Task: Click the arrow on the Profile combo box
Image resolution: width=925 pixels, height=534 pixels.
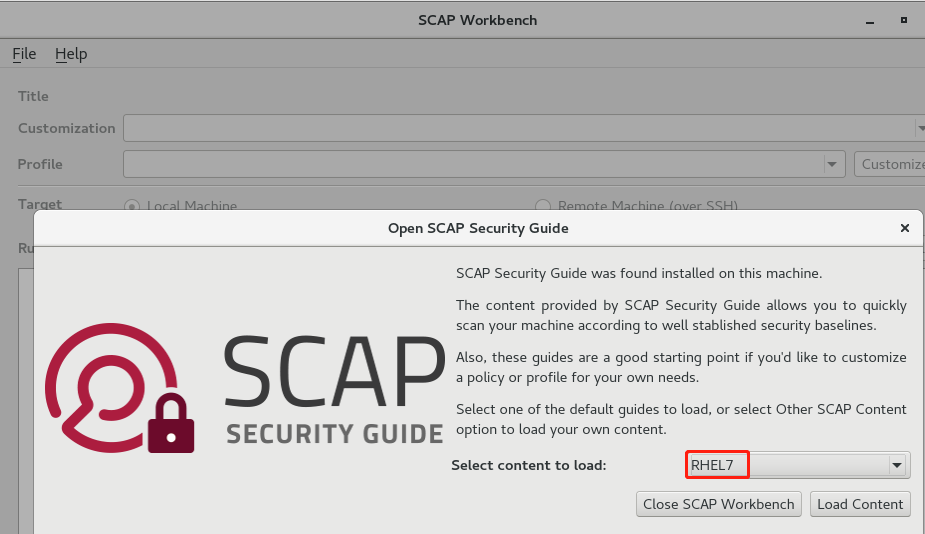Action: click(832, 164)
